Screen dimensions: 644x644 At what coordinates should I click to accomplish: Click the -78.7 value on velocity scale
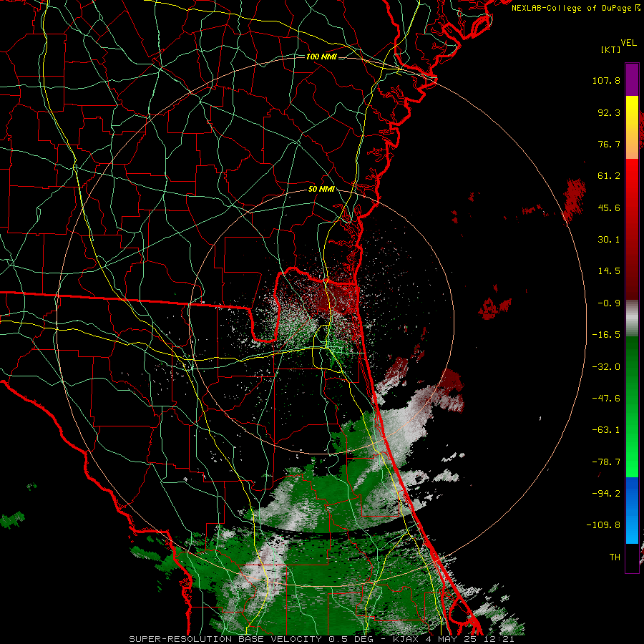tap(606, 462)
